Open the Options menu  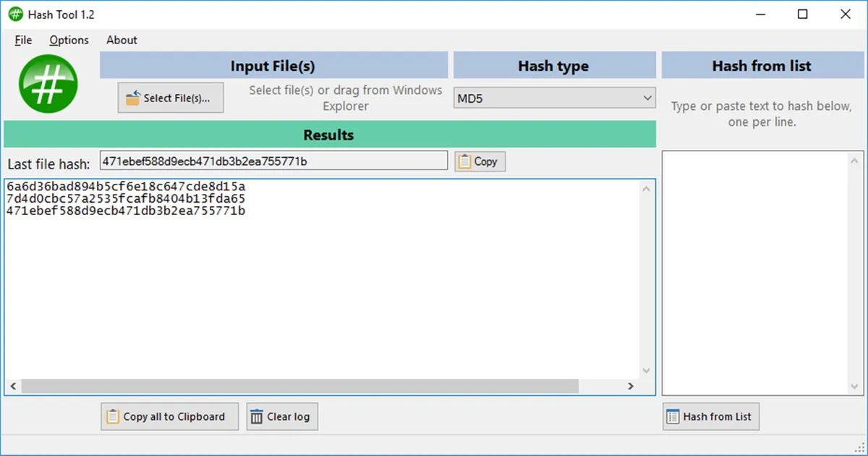click(x=68, y=41)
